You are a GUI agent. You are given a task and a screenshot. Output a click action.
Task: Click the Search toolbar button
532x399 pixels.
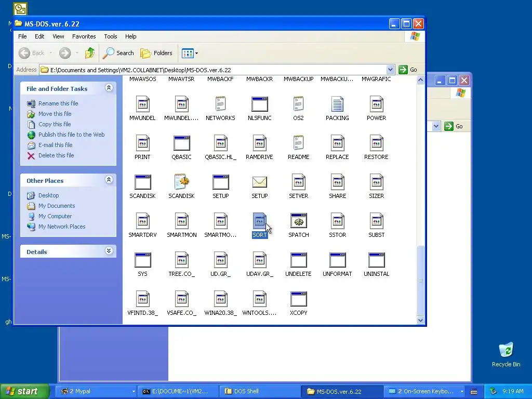click(x=118, y=53)
